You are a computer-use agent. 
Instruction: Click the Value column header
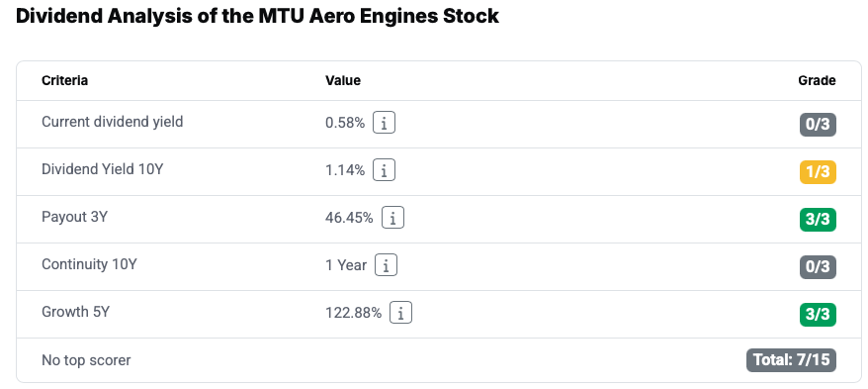[343, 80]
